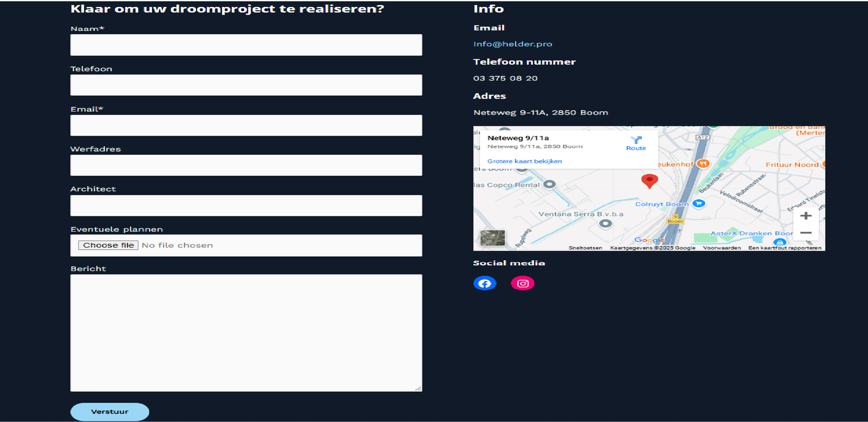Select the Werfadres text field
The width and height of the screenshot is (868, 422).
pos(246,165)
